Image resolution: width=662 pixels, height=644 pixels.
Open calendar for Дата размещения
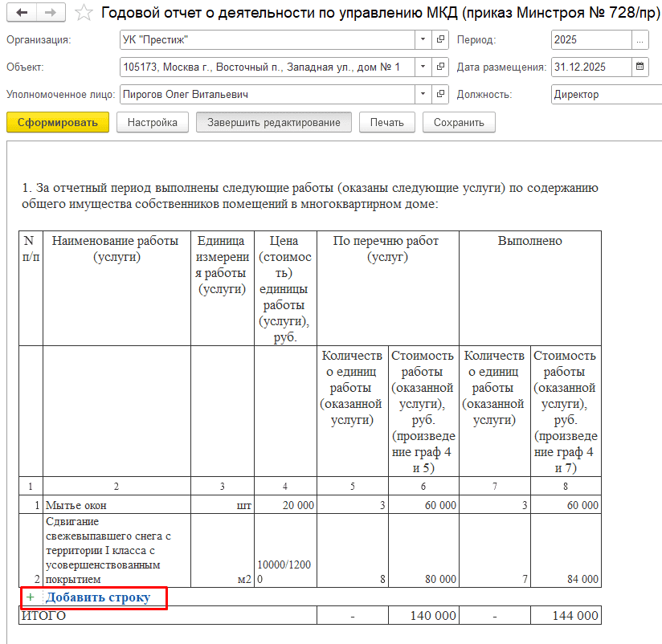coord(640,67)
